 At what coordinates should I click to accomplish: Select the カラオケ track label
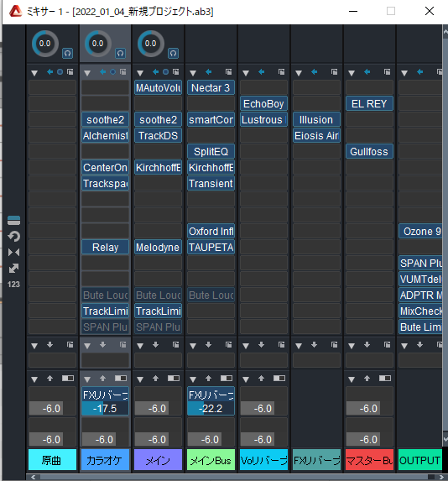point(105,460)
